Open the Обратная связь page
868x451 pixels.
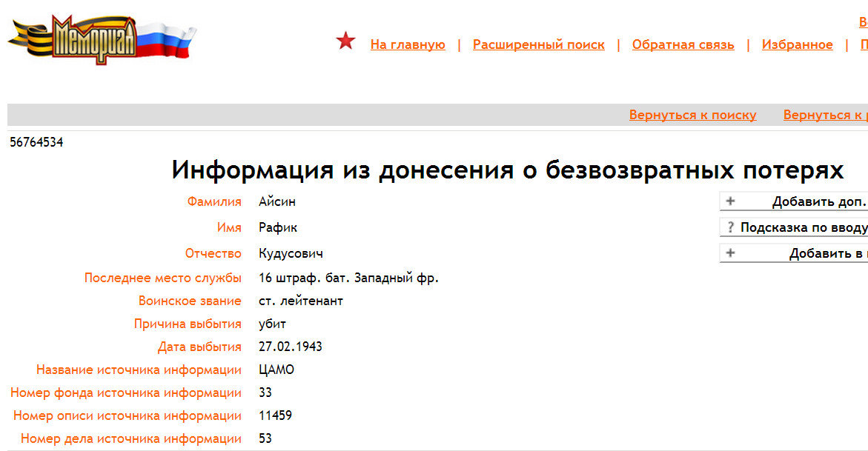(x=683, y=44)
